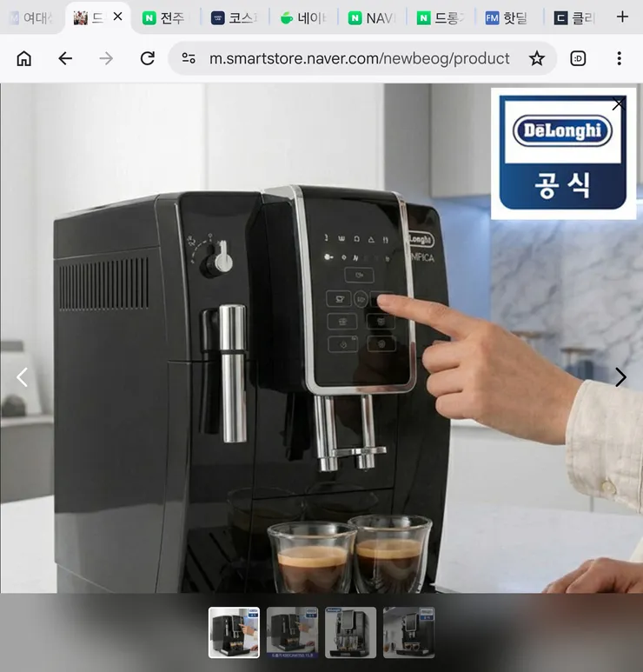Close the active product tab
This screenshot has height=672, width=643.
pyautogui.click(x=118, y=17)
